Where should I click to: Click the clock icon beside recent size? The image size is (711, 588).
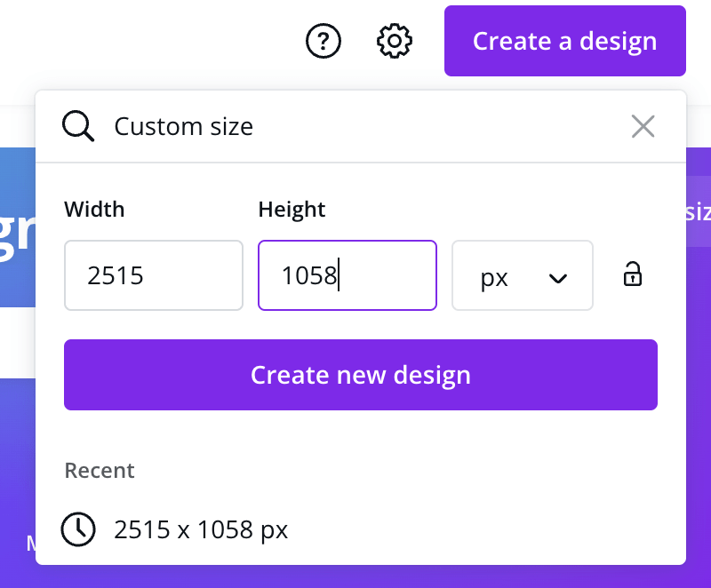click(x=78, y=530)
